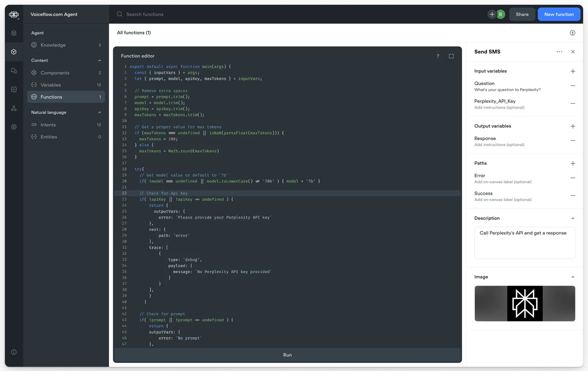Viewport: 588px width, 371px height.
Task: Remove the Question input variable
Action: coord(573,86)
